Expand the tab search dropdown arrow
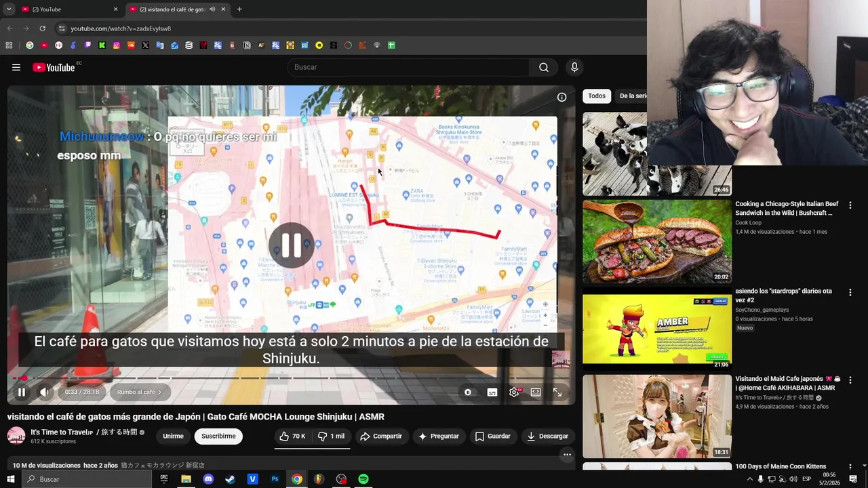The width and height of the screenshot is (868, 488). tap(9, 9)
